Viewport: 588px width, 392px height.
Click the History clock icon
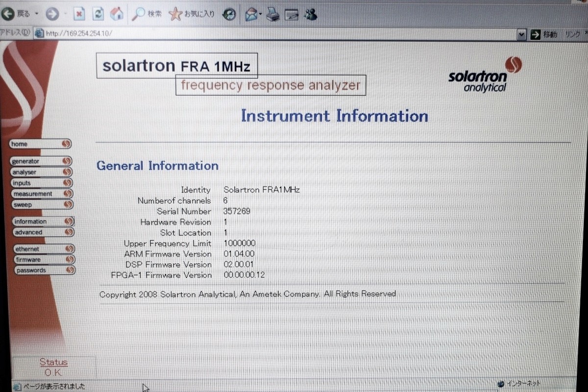(x=229, y=15)
